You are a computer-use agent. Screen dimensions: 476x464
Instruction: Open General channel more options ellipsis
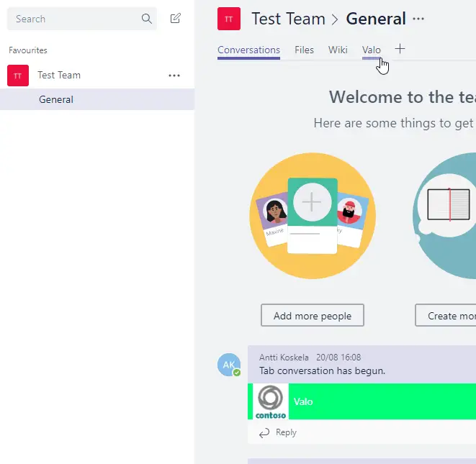pyautogui.click(x=418, y=19)
